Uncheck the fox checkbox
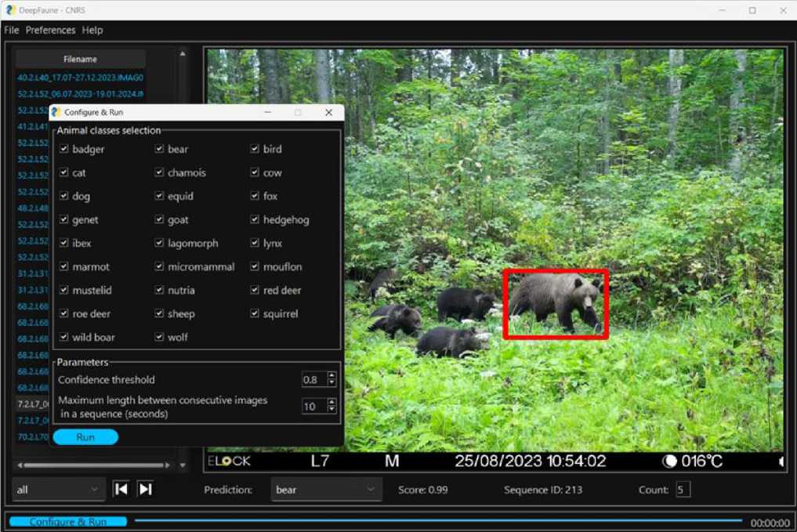Image resolution: width=797 pixels, height=532 pixels. [x=255, y=196]
